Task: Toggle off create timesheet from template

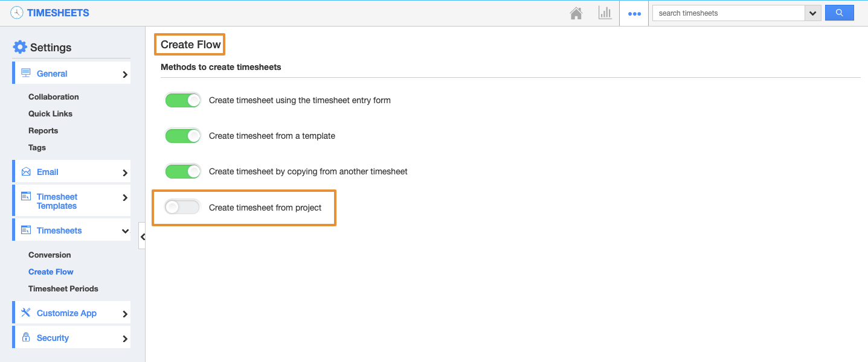Action: [x=182, y=136]
